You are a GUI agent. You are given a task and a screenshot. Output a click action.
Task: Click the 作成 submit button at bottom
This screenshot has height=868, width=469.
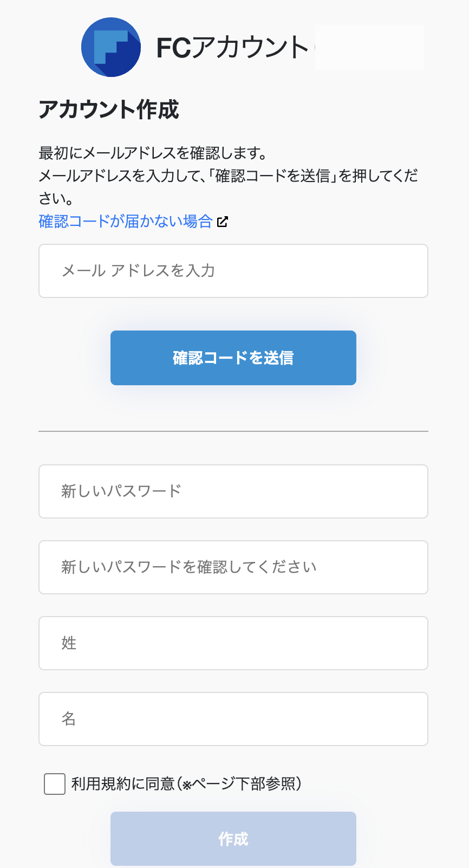(233, 838)
